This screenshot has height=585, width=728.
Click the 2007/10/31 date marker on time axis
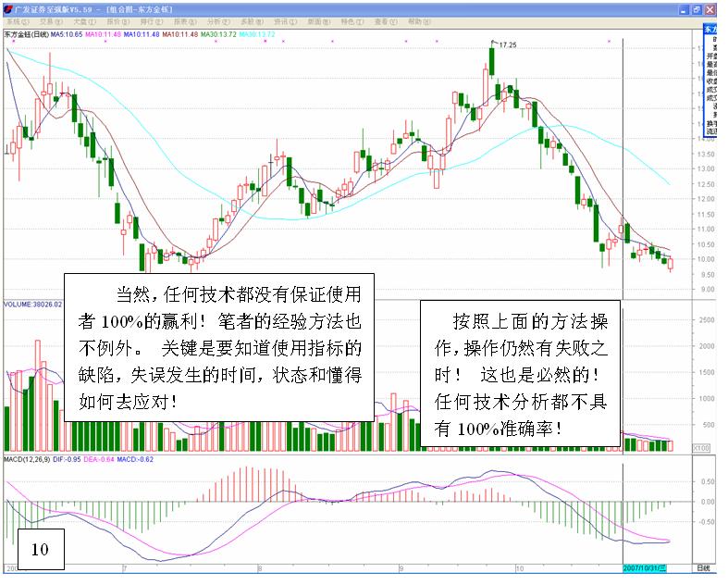point(645,567)
